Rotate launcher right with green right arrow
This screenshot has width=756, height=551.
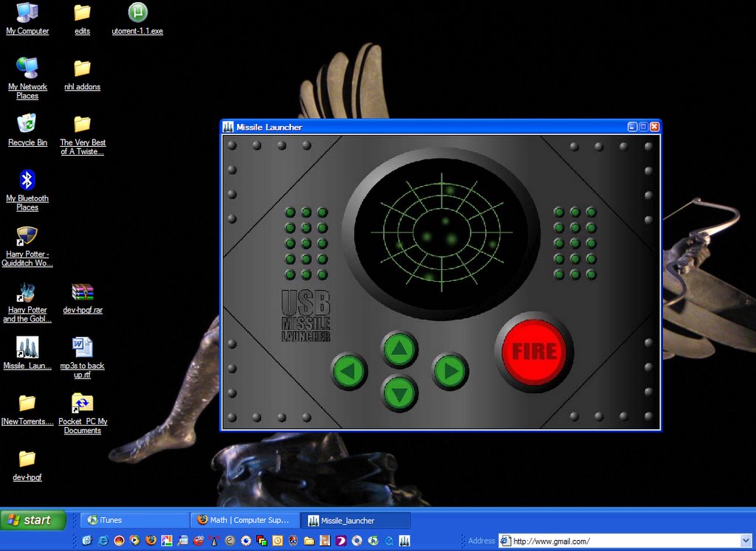450,371
